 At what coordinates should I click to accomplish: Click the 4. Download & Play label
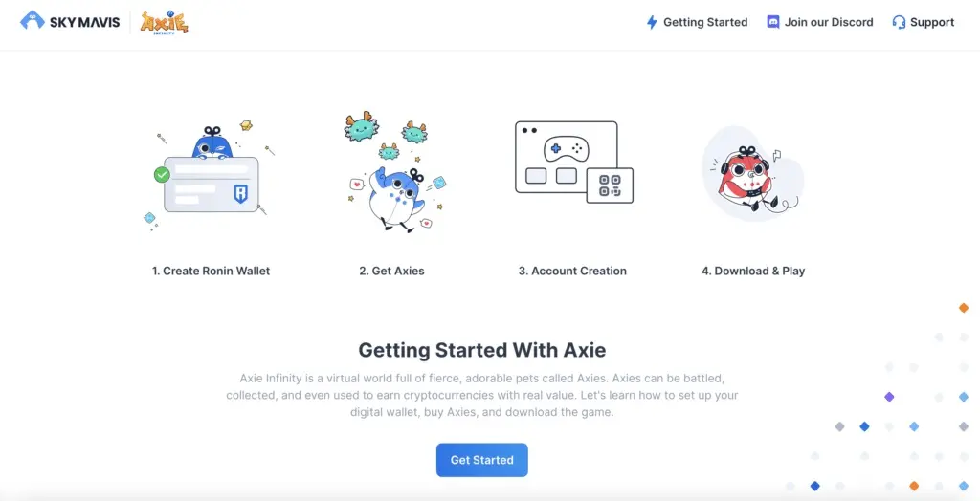pos(753,272)
